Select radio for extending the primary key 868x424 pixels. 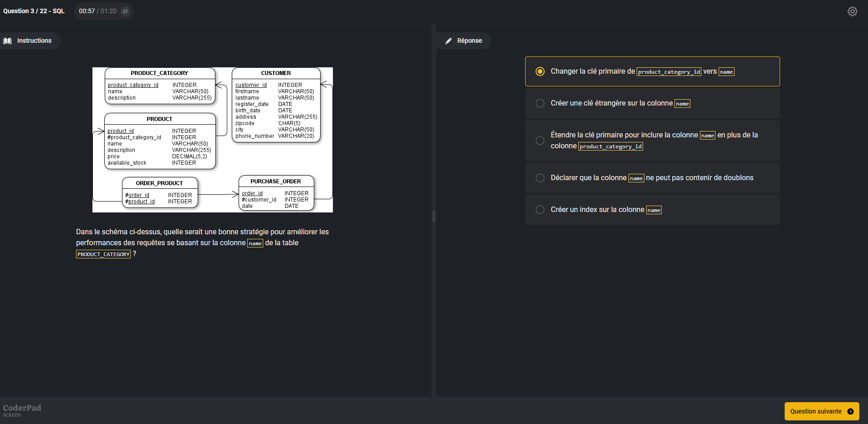[x=540, y=141]
